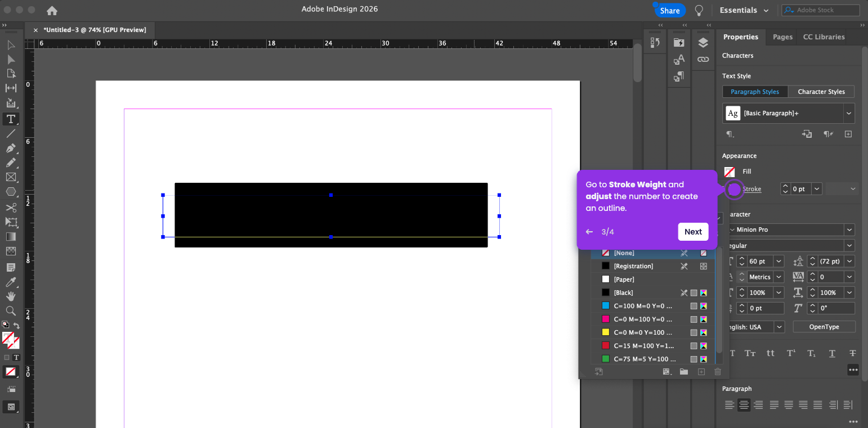
Task: Select the Properties tab
Action: point(741,37)
